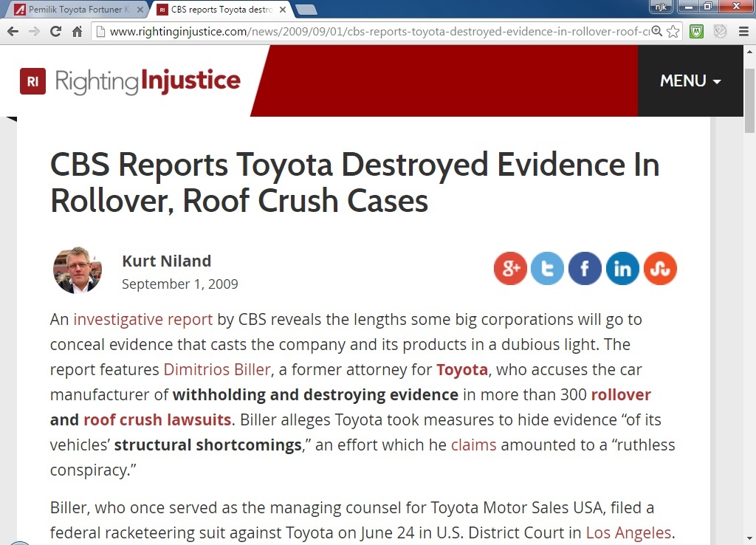This screenshot has height=545, width=756.
Task: Click the browser forward arrow
Action: coord(34,32)
